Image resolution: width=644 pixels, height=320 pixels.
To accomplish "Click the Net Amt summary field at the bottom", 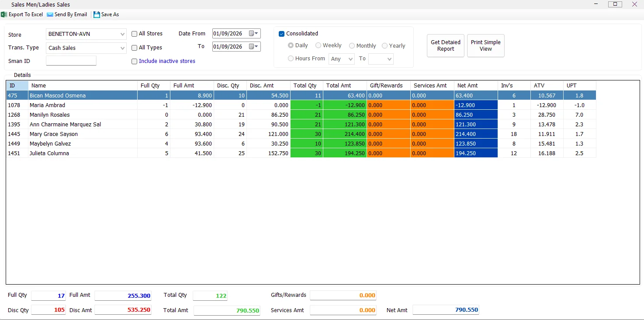I will tap(446, 310).
